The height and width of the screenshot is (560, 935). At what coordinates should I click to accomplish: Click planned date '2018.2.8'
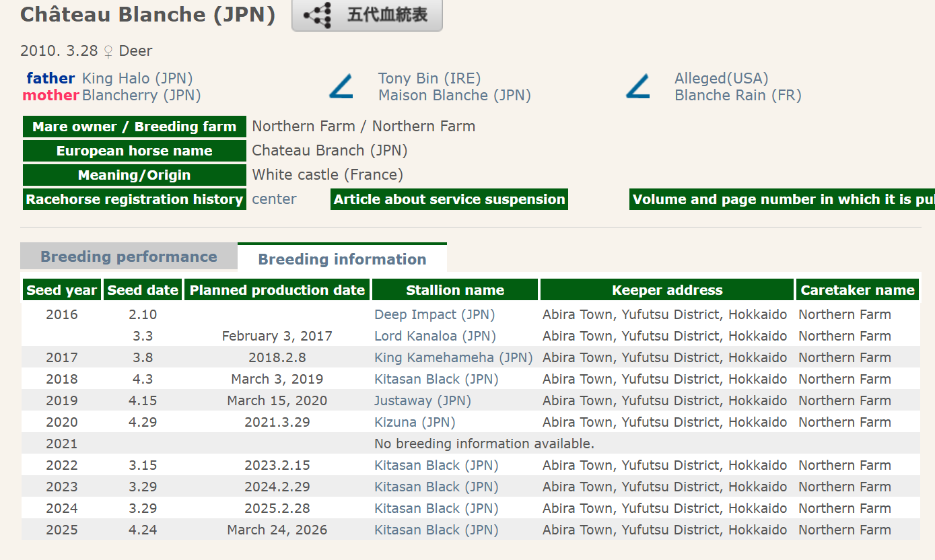[277, 357]
